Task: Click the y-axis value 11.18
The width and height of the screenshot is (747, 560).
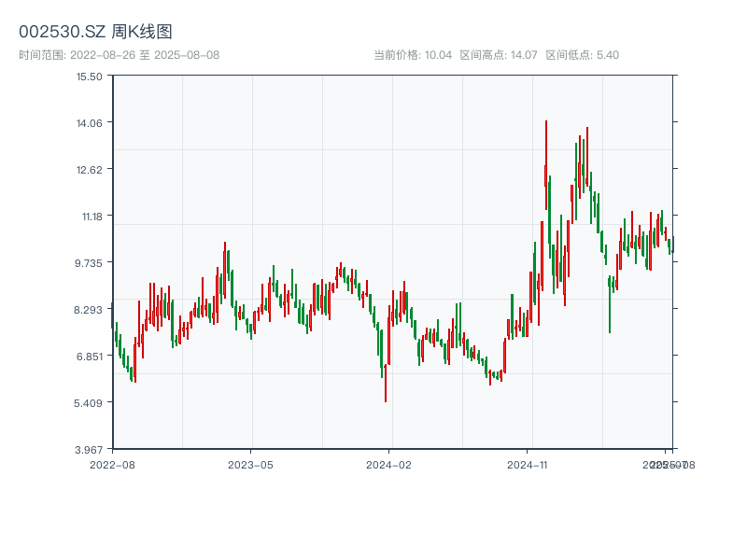Action: (92, 217)
